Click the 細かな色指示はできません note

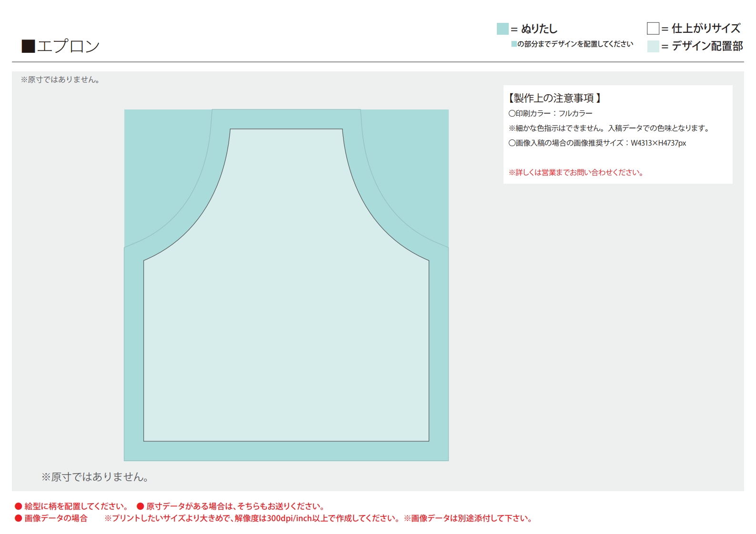(609, 128)
